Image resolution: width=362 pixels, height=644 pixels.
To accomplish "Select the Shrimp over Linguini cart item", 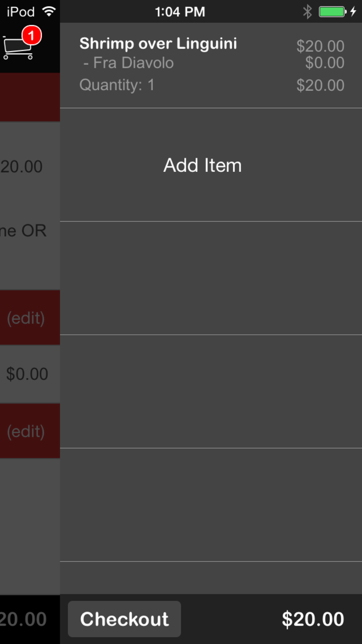I will click(158, 43).
